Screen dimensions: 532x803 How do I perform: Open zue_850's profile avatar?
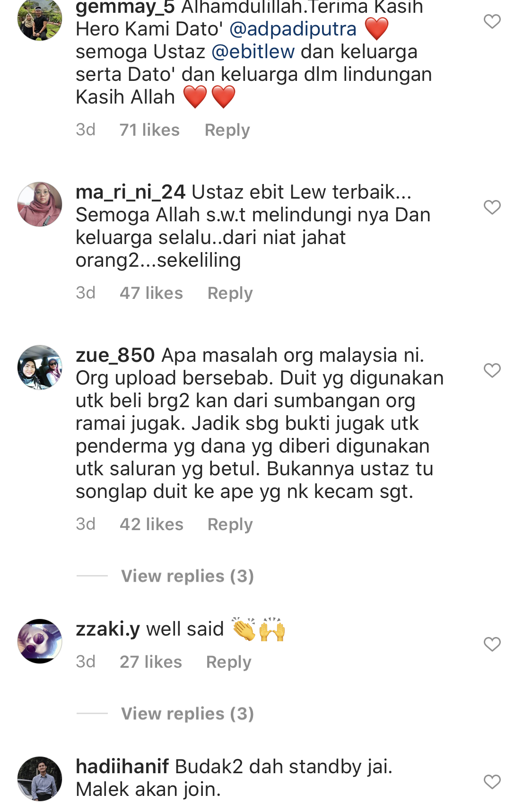[x=40, y=367]
